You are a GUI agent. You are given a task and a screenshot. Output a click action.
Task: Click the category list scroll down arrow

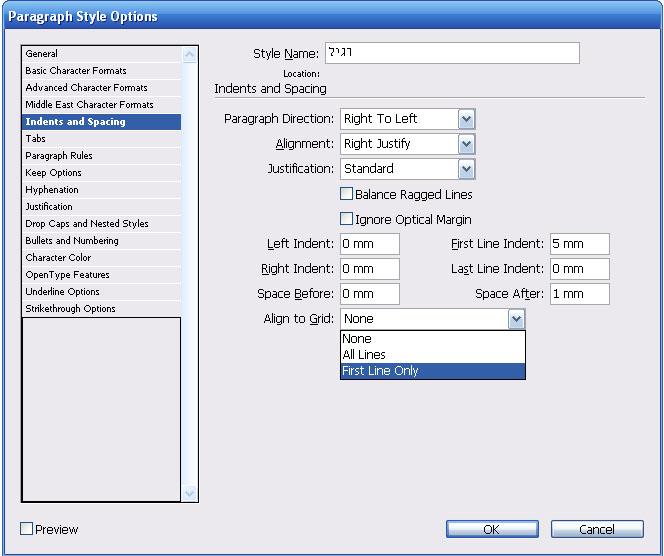click(x=189, y=493)
